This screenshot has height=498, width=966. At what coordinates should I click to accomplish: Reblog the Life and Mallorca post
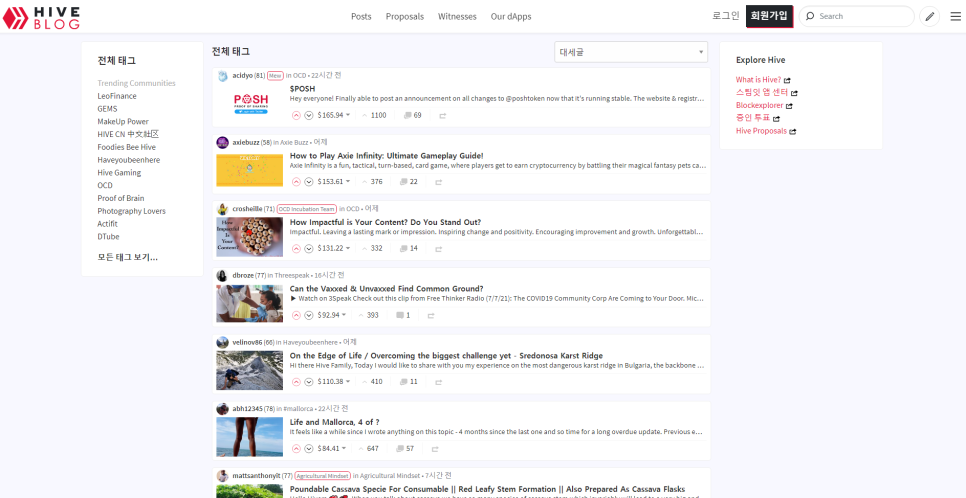[435, 449]
